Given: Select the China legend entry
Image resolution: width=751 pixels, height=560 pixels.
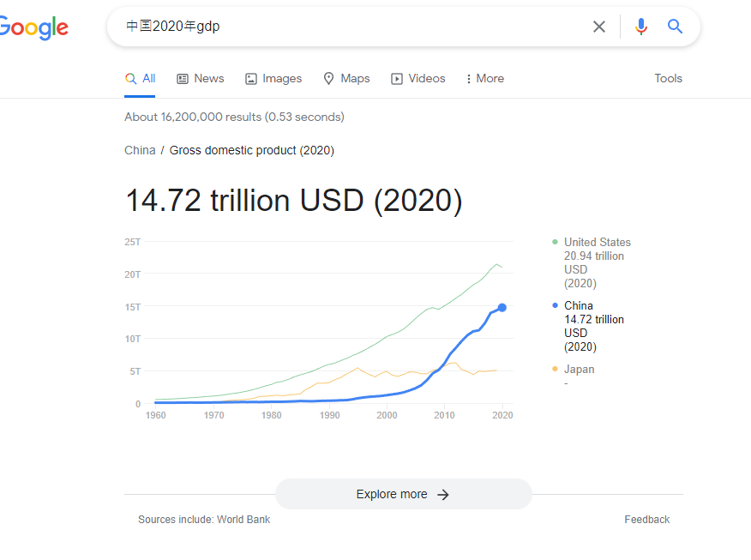Looking at the screenshot, I should click(x=589, y=326).
